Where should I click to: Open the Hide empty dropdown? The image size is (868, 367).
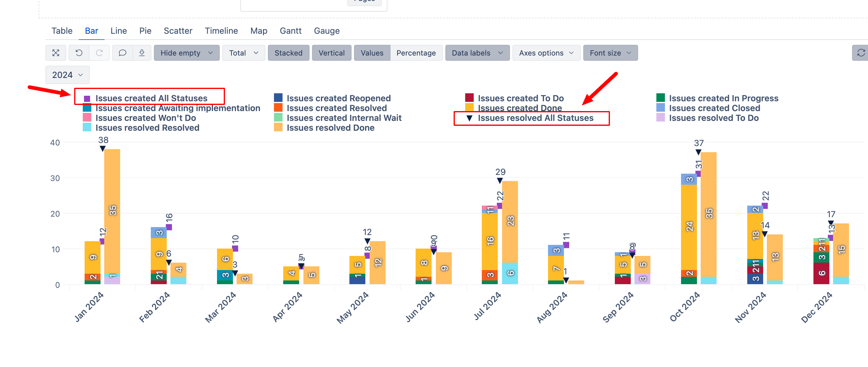pos(186,53)
